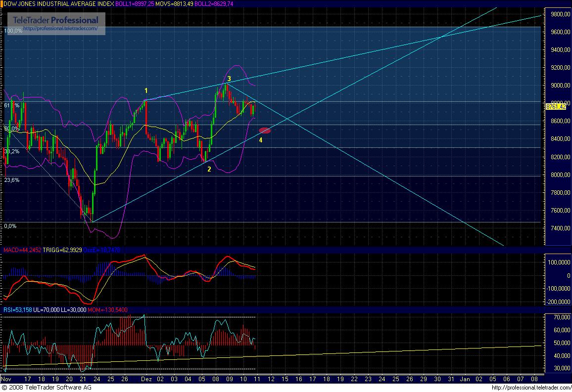Select the yellow wave label 2

tap(209, 169)
